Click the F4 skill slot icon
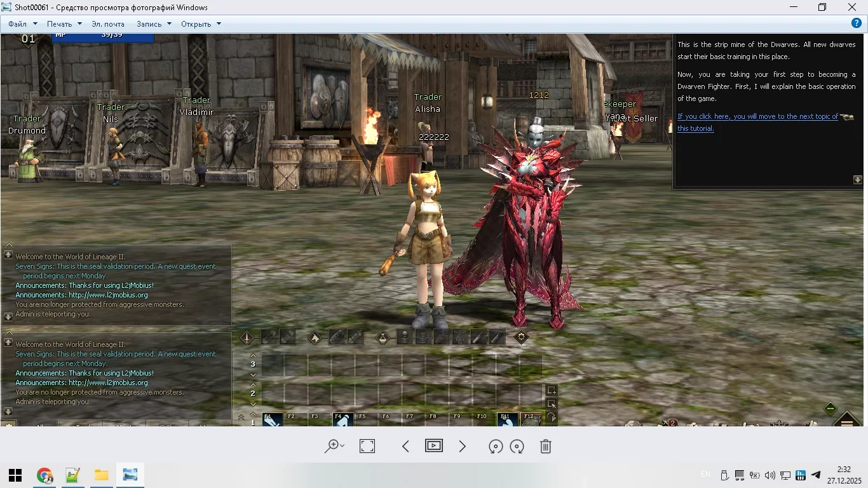The height and width of the screenshot is (488, 868). pos(343,420)
